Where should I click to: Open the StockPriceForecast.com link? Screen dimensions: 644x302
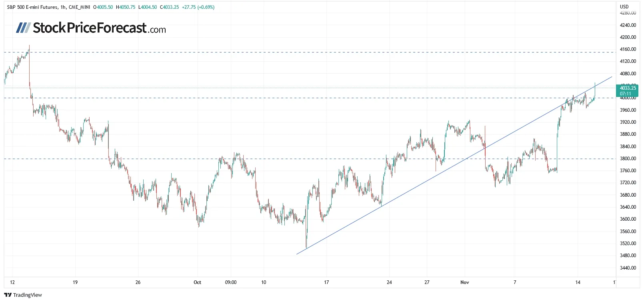99,28
